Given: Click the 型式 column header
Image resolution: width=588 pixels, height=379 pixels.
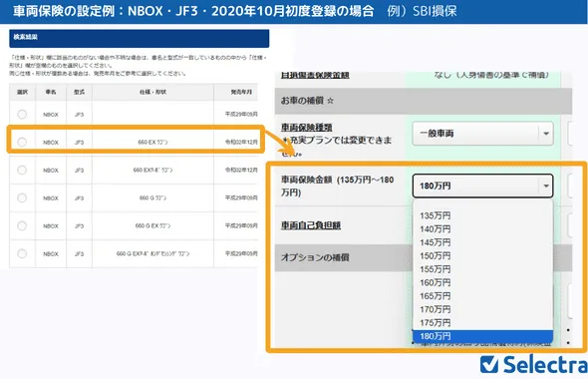Looking at the screenshot, I should (79, 92).
